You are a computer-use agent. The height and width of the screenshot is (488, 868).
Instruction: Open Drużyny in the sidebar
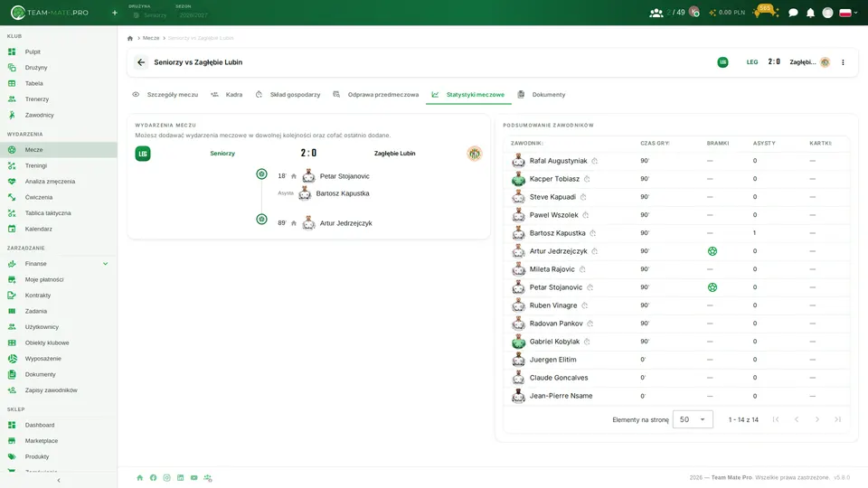[58, 68]
